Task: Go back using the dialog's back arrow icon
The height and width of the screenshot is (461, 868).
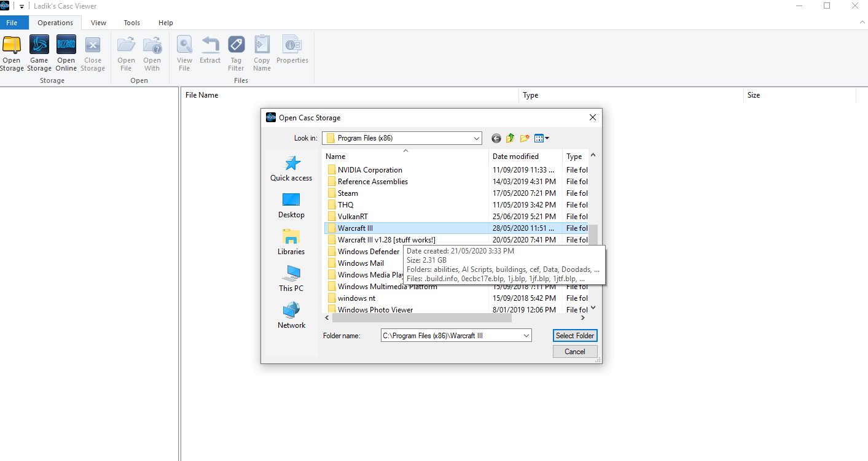Action: click(496, 138)
